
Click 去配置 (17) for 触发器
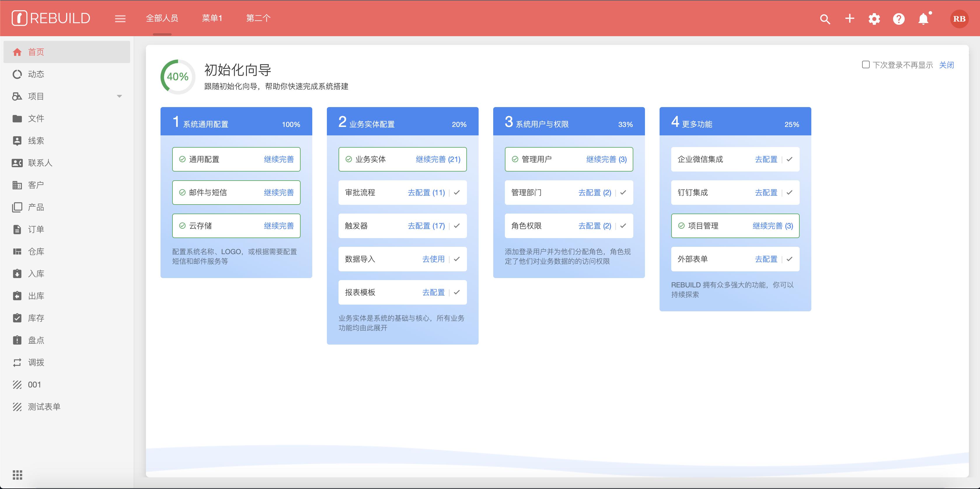tap(426, 226)
